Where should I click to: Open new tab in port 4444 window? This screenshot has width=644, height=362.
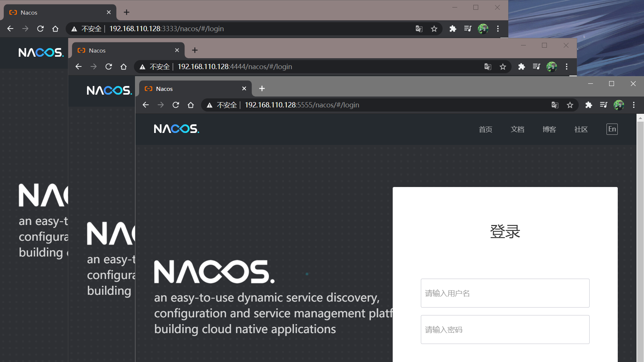195,50
